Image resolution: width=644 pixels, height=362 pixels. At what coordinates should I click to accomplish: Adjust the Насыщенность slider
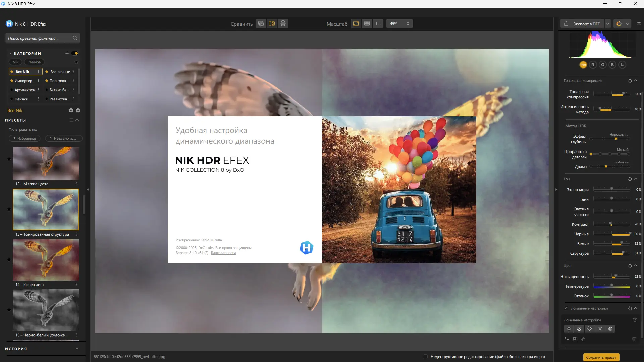[x=614, y=277]
